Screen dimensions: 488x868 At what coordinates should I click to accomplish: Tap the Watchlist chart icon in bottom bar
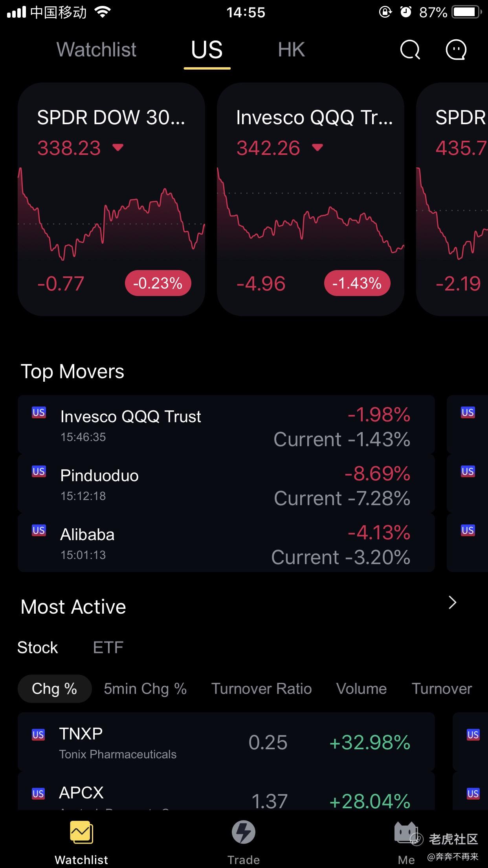[x=81, y=832]
